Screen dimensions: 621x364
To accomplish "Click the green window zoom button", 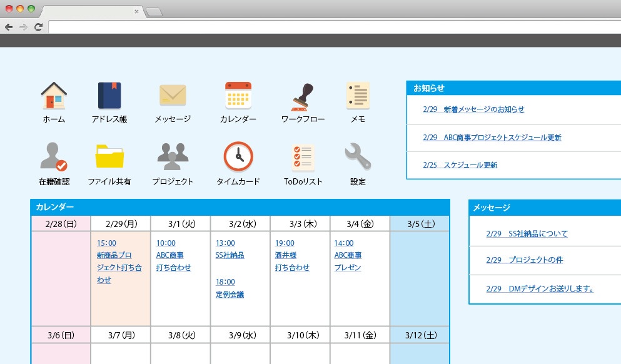I will point(31,9).
